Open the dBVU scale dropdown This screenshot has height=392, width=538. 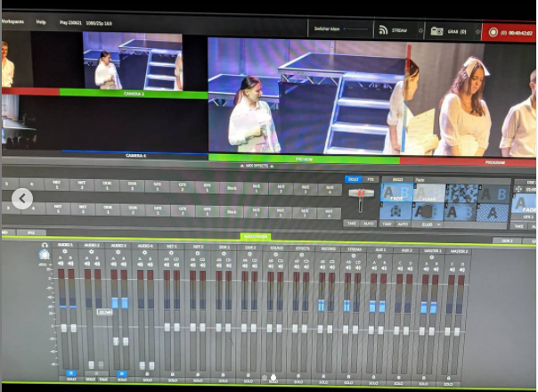(45, 265)
